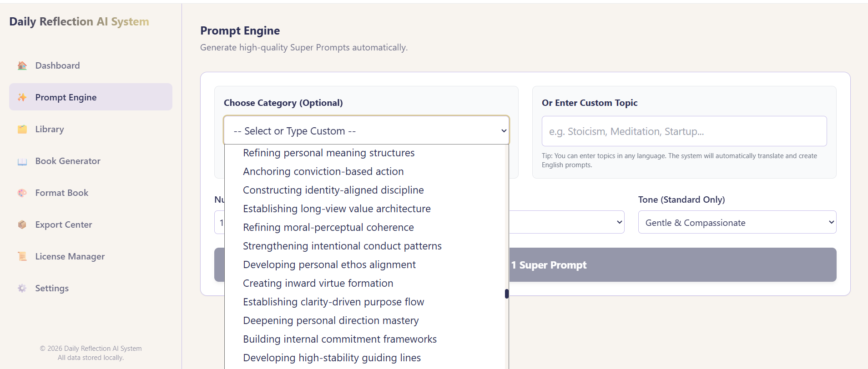
Task: Click the number field showing 1
Action: 221,222
